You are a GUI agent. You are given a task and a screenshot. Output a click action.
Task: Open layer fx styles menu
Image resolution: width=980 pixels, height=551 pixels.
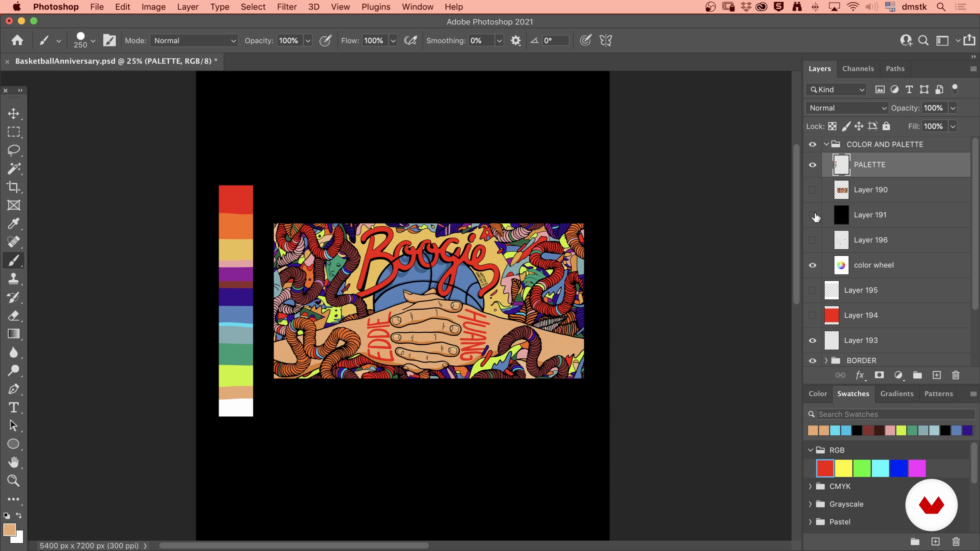(860, 375)
